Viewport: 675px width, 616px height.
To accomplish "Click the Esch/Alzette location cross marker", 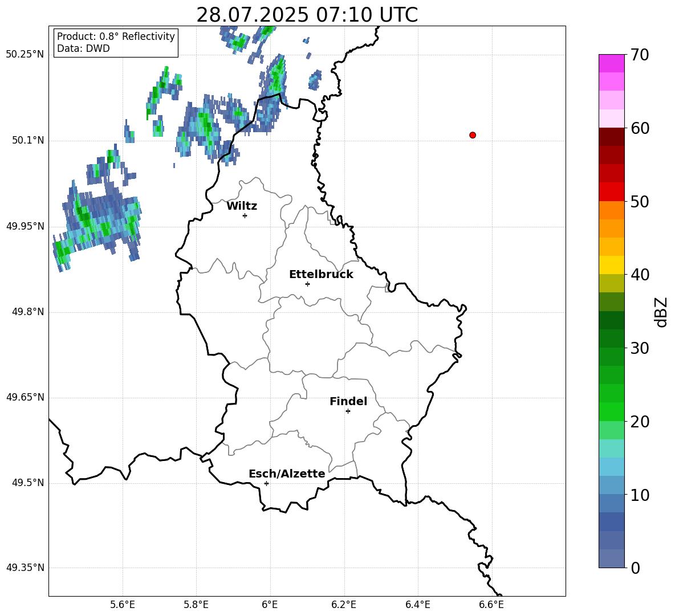I will pos(266,483).
